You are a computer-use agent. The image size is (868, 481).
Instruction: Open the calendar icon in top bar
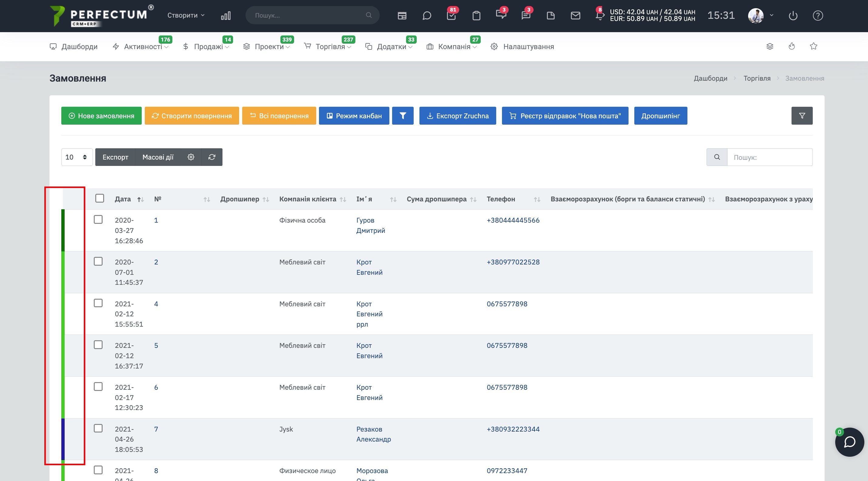click(x=402, y=15)
